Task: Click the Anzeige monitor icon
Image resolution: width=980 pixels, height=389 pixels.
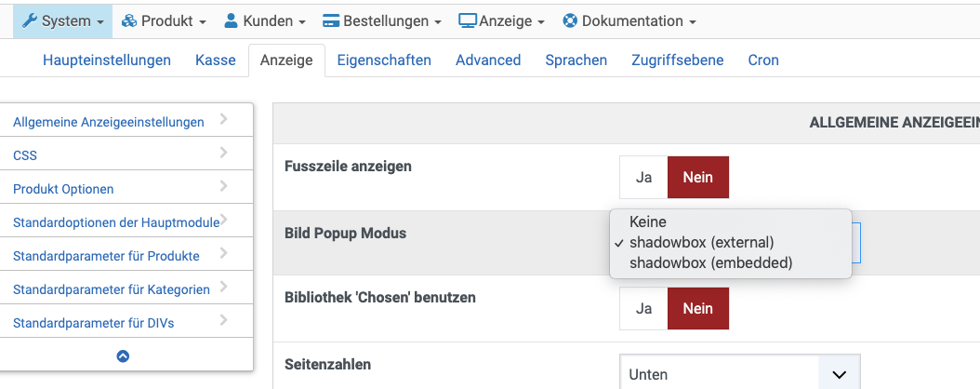Action: coord(468,20)
